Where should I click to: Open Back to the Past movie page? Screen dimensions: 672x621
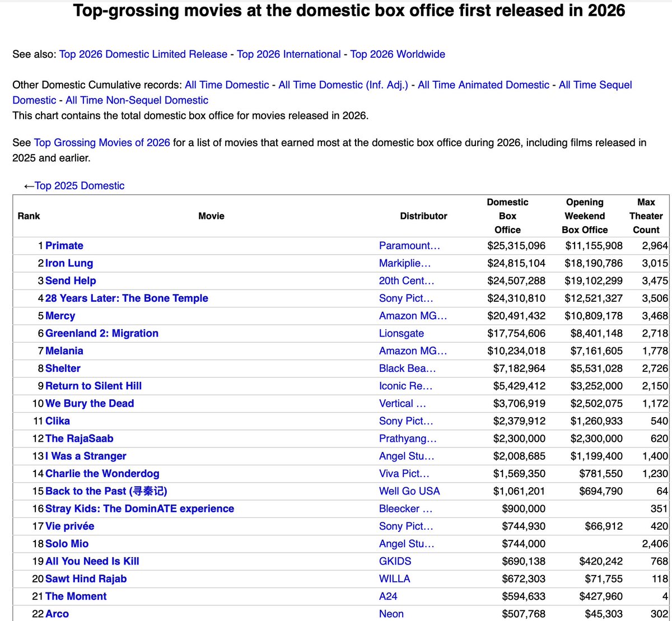pyautogui.click(x=106, y=492)
